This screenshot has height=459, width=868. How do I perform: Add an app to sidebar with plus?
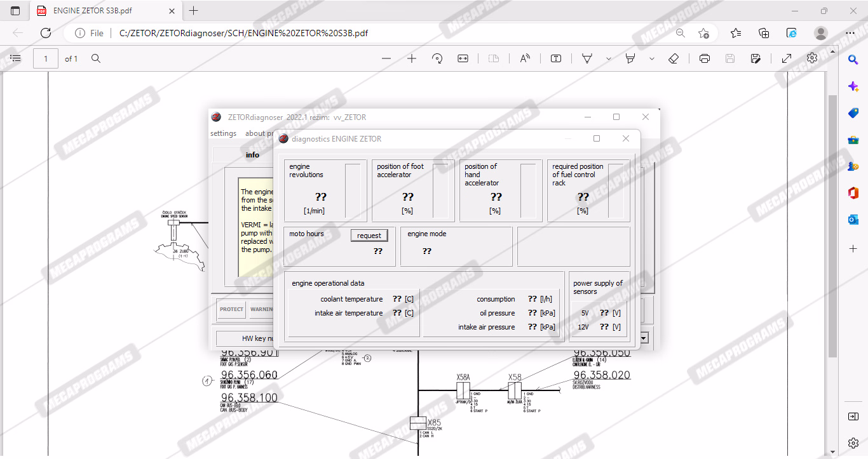[x=853, y=248]
